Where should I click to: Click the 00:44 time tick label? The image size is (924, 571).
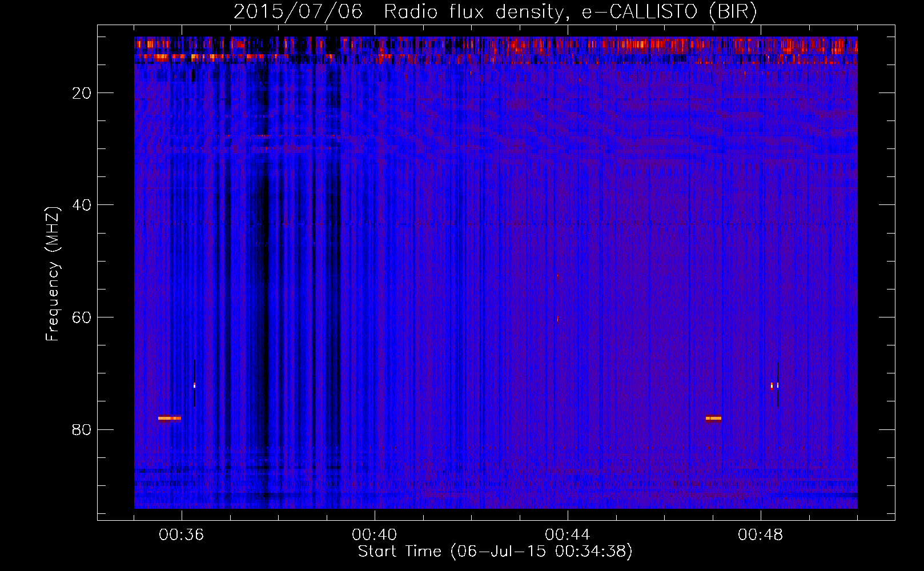click(x=568, y=535)
